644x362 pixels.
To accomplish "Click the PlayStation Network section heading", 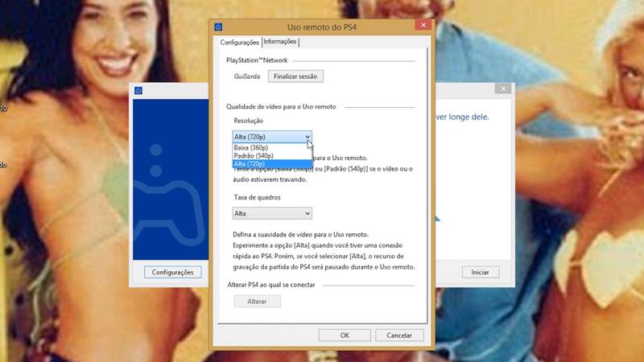I will pos(257,60).
